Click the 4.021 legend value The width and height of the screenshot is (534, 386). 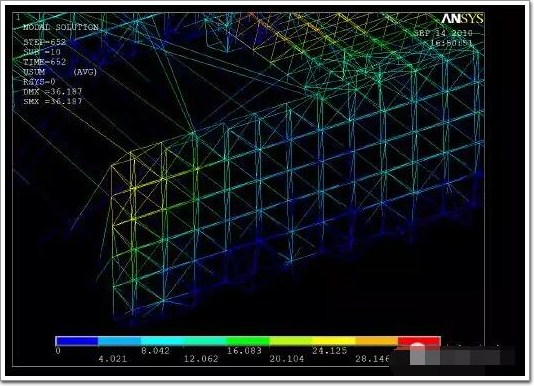click(113, 359)
